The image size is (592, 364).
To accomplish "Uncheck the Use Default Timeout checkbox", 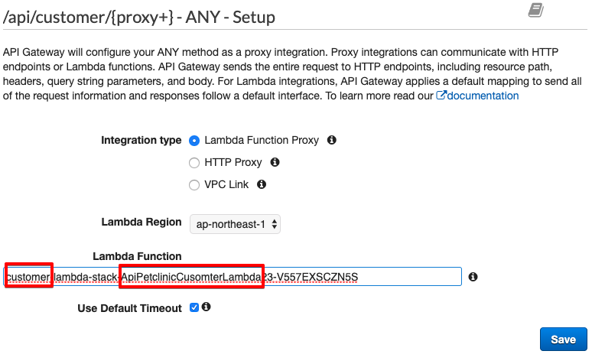I will coord(194,307).
